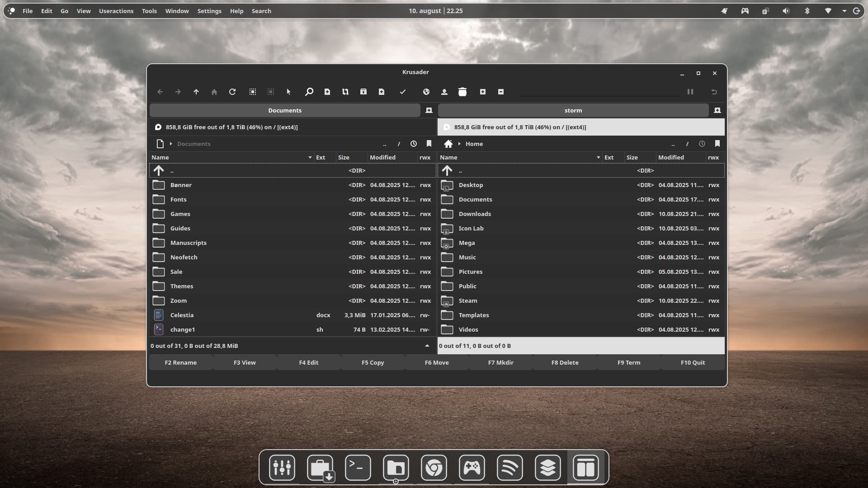Click the Select All files icon
The width and height of the screenshot is (868, 488).
point(253,92)
